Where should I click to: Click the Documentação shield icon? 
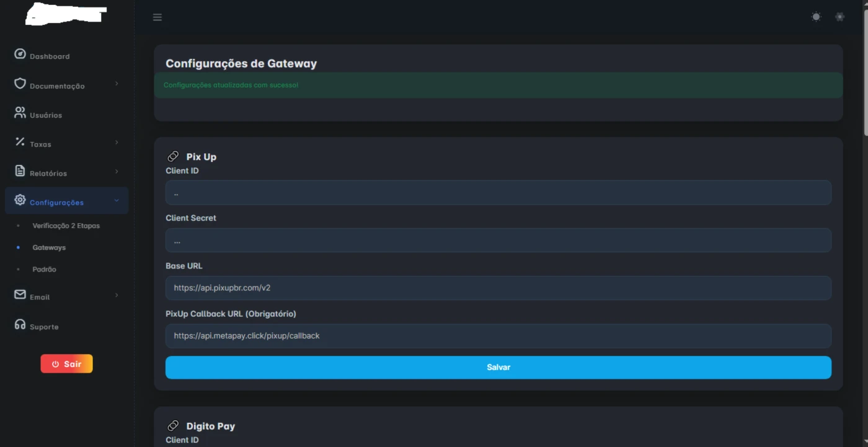pyautogui.click(x=20, y=84)
